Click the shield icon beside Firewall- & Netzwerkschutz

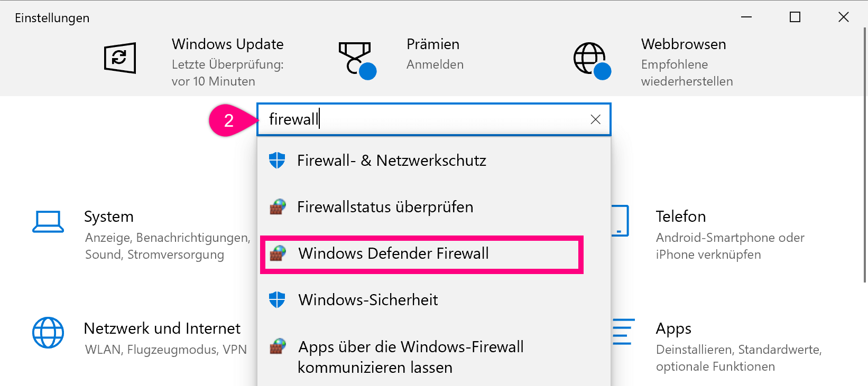(x=277, y=161)
